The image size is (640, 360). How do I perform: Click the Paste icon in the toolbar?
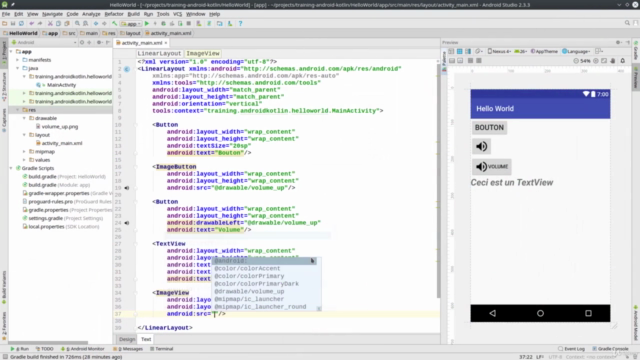(x=67, y=24)
